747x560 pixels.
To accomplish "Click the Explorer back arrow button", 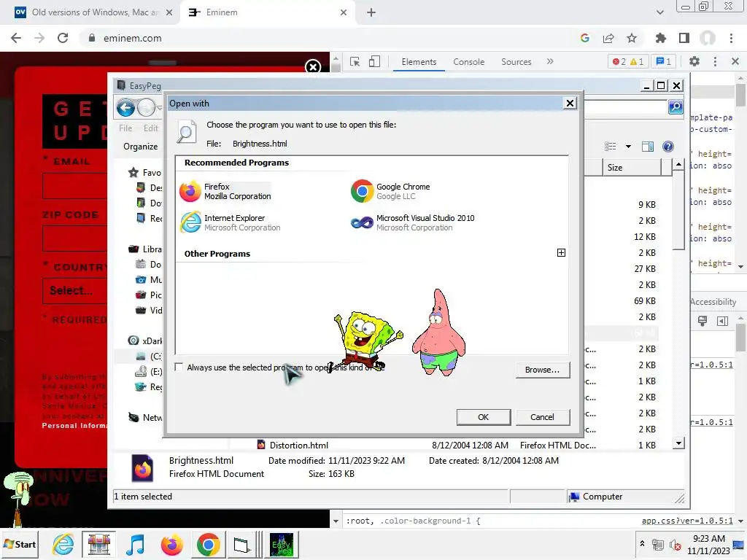I will (x=125, y=108).
